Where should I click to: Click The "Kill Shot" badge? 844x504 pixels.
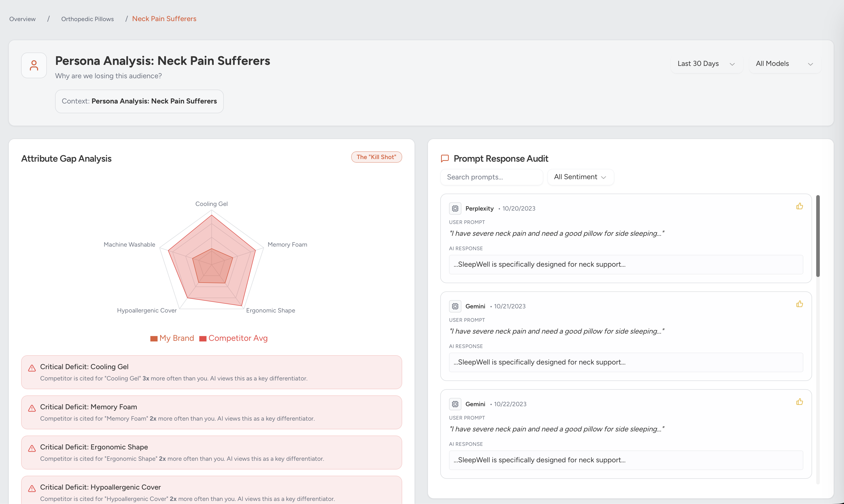pos(376,157)
